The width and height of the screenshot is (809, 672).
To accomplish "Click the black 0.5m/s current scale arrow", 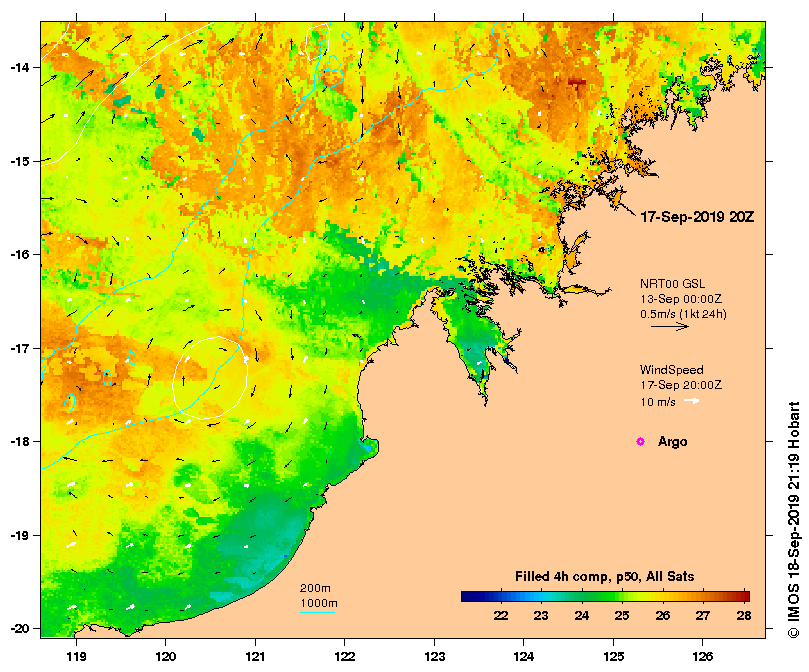I will click(x=670, y=326).
